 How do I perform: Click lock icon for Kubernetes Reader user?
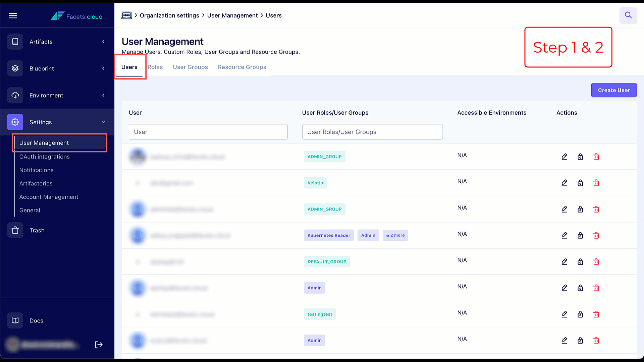(x=580, y=236)
